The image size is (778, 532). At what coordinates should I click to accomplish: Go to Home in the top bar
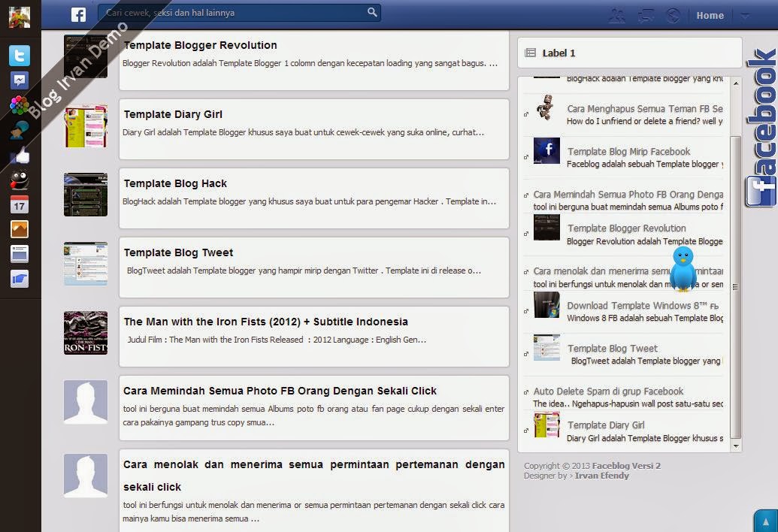tap(710, 15)
